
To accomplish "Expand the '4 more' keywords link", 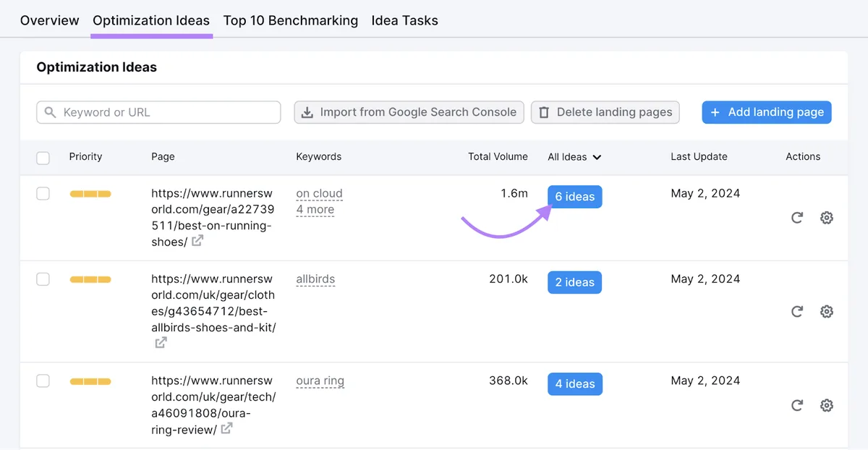I will pyautogui.click(x=315, y=210).
